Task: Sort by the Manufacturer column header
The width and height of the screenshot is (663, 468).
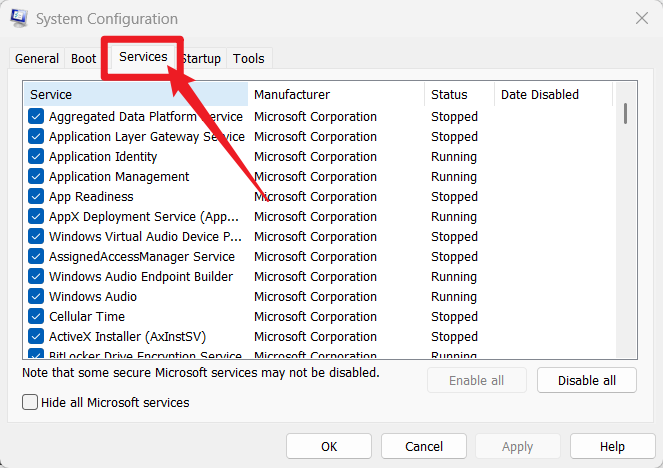Action: (x=336, y=94)
